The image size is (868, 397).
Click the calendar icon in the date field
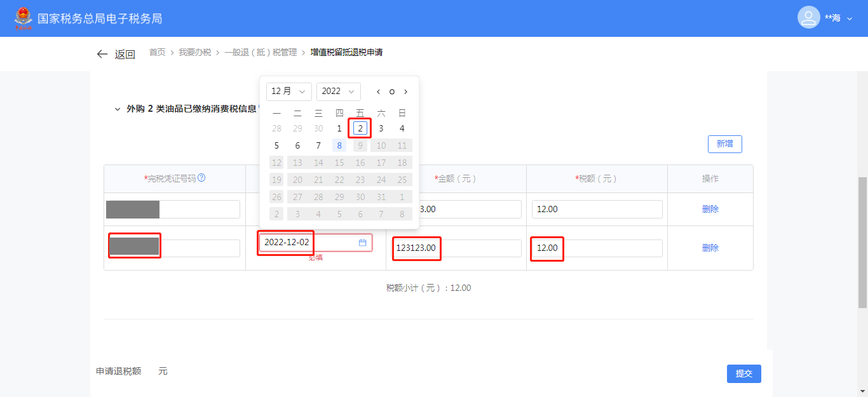[x=363, y=243]
